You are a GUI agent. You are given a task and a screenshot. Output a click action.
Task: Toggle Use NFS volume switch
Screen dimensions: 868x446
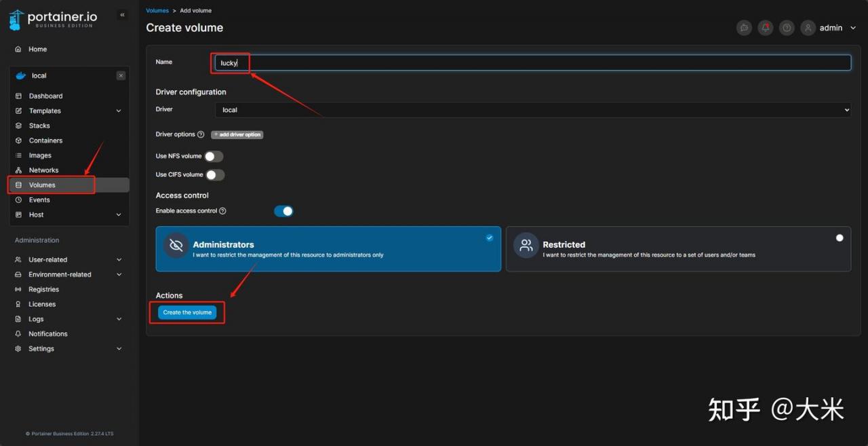pos(214,156)
